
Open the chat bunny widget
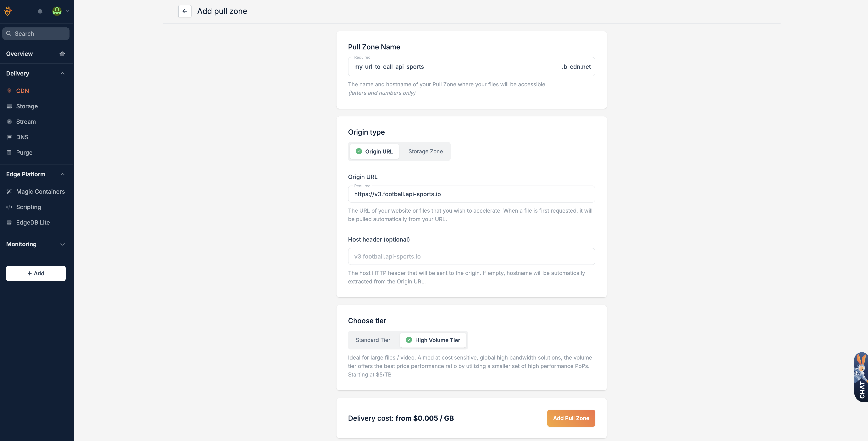(861, 377)
